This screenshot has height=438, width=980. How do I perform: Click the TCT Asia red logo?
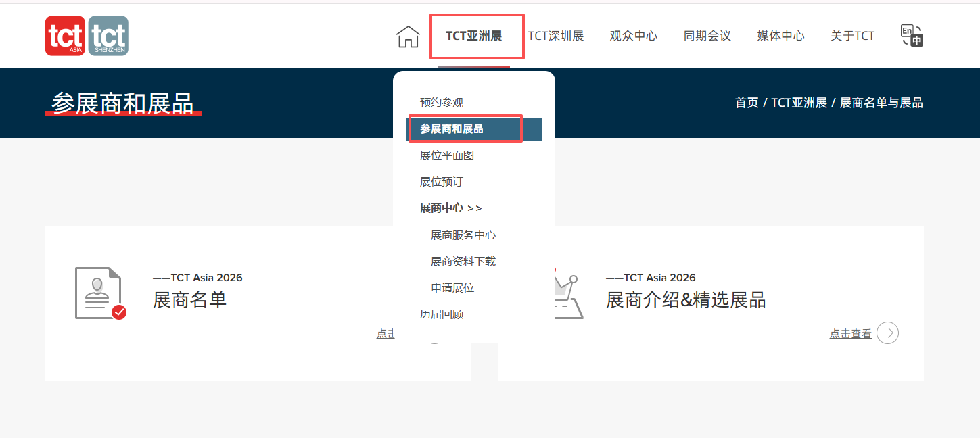point(65,36)
